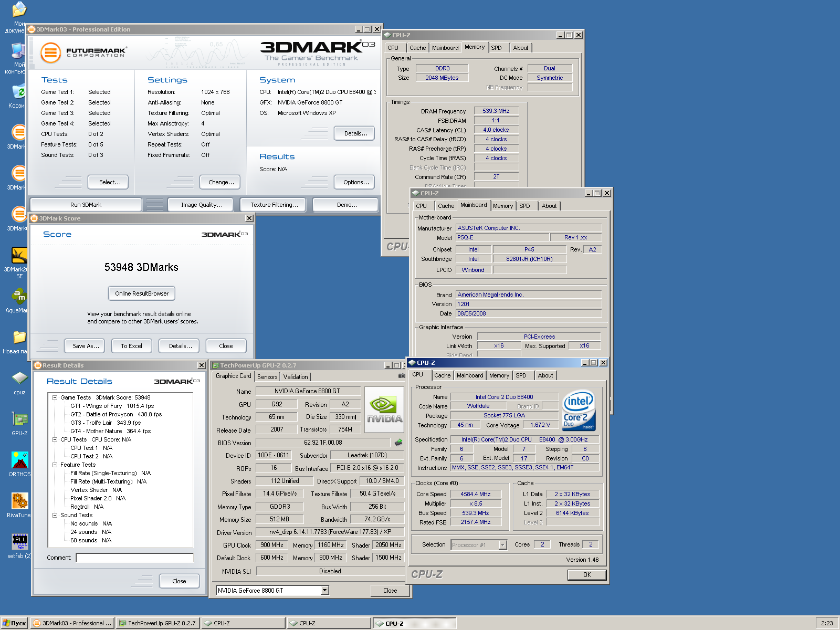This screenshot has width=840, height=630.
Task: Click OK in the front CPU-Z window
Action: pyautogui.click(x=587, y=575)
